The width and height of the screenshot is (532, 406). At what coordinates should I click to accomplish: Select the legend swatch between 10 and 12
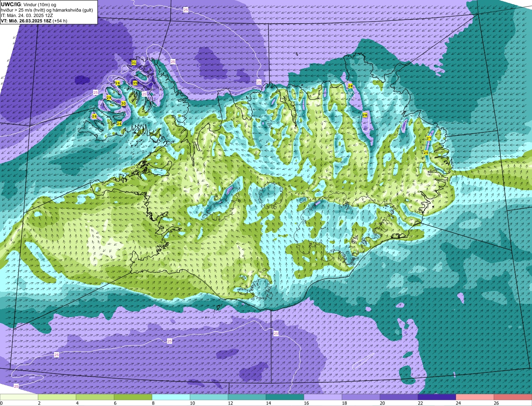tap(209, 397)
